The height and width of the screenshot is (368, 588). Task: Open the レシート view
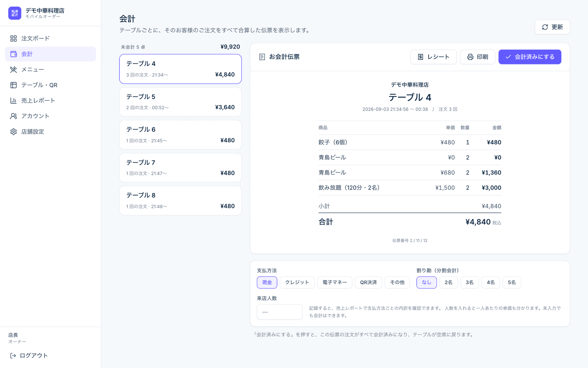(x=433, y=57)
